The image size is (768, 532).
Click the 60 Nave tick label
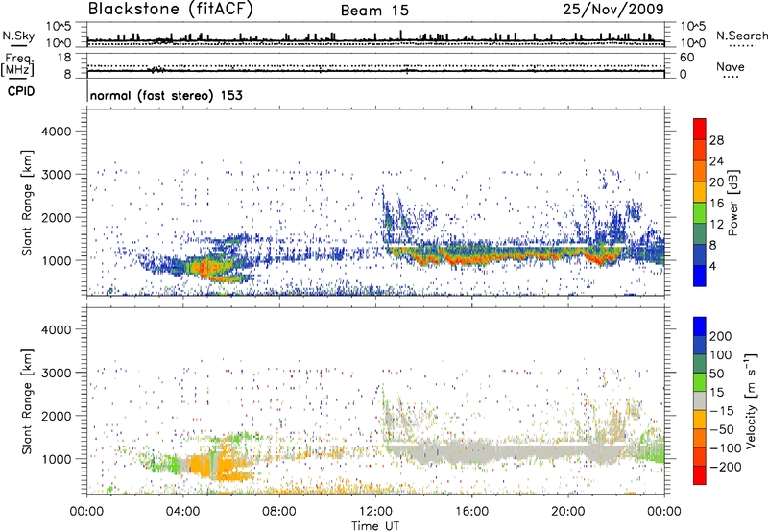pyautogui.click(x=686, y=58)
